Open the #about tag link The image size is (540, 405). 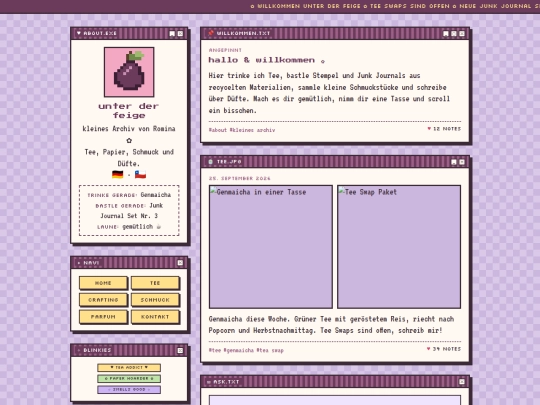[218, 130]
